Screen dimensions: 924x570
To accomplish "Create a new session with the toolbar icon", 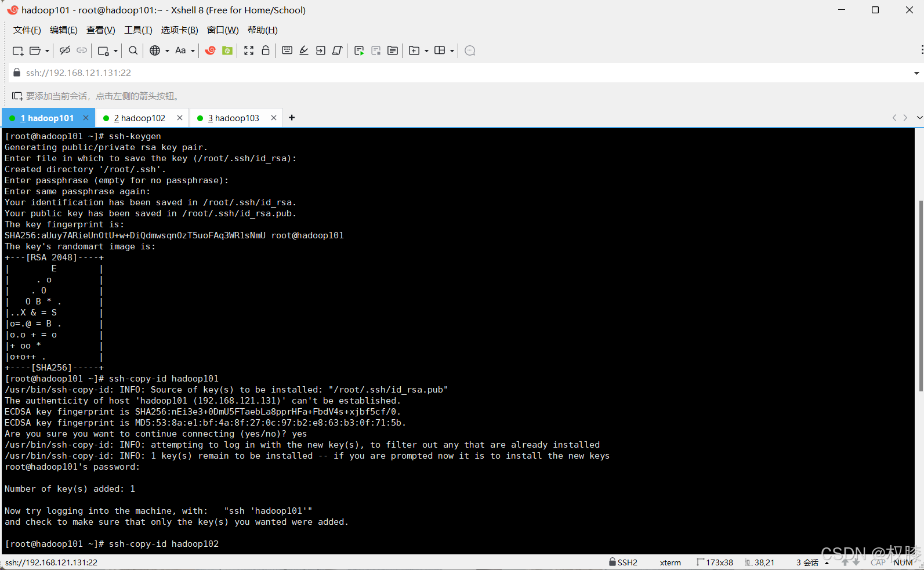I will coord(18,51).
